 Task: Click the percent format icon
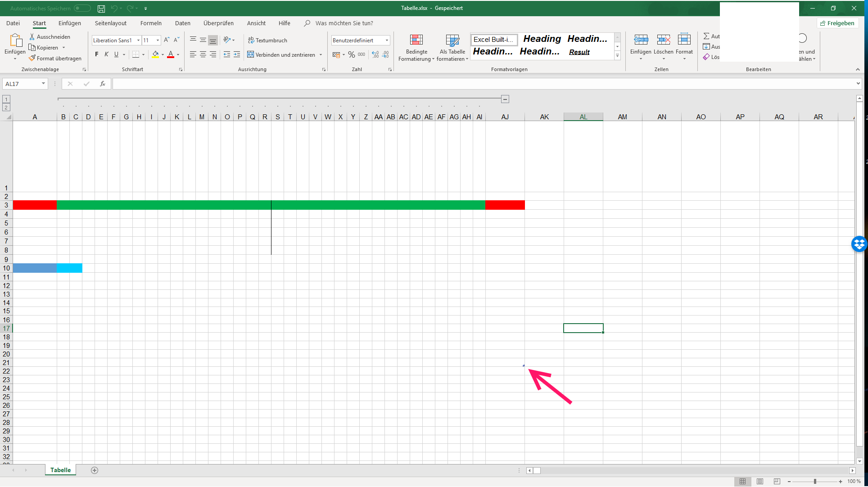pos(351,54)
